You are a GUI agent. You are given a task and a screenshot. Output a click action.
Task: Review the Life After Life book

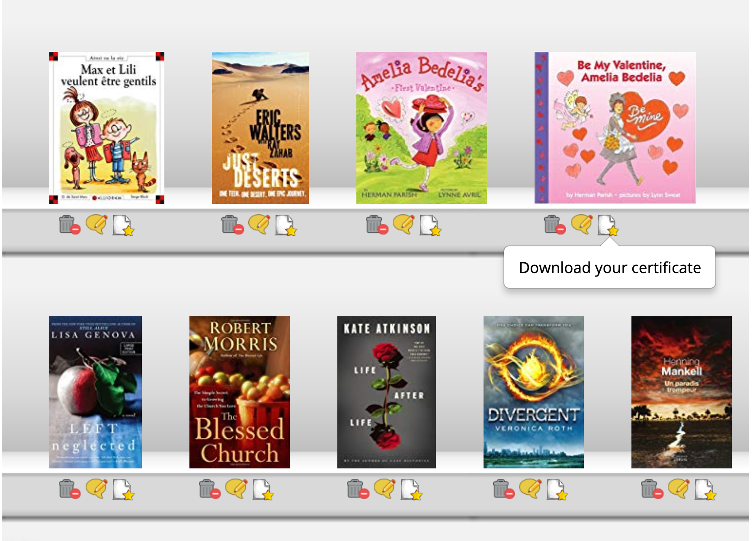pos(385,489)
